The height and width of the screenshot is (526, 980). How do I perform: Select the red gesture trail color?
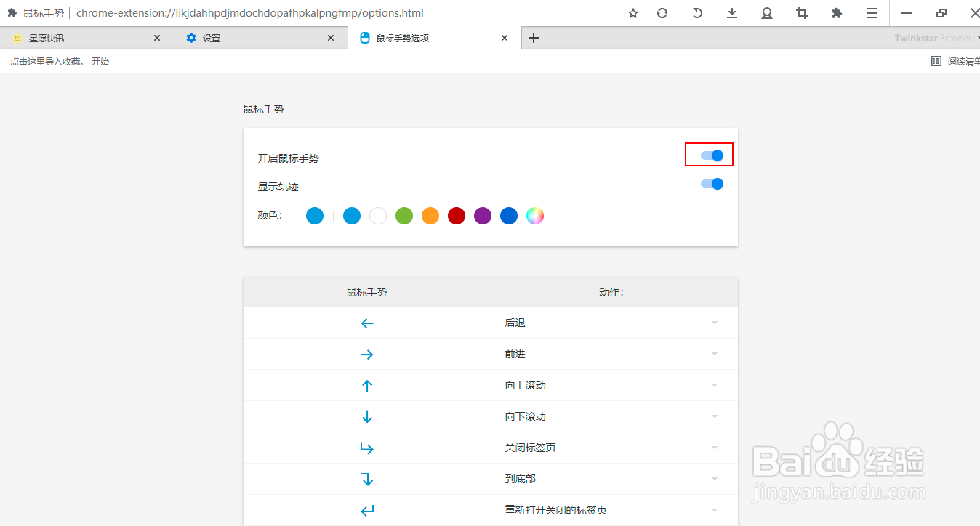coord(456,216)
